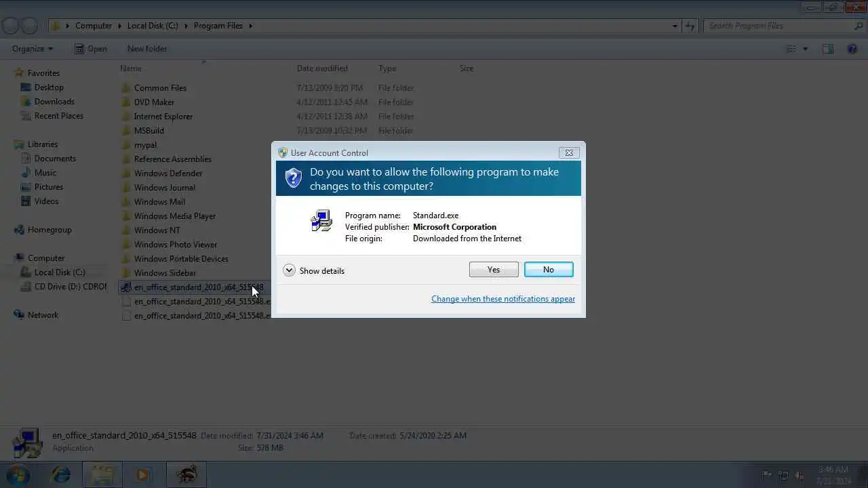Click the Mypal browser taskbar icon

pos(186,474)
